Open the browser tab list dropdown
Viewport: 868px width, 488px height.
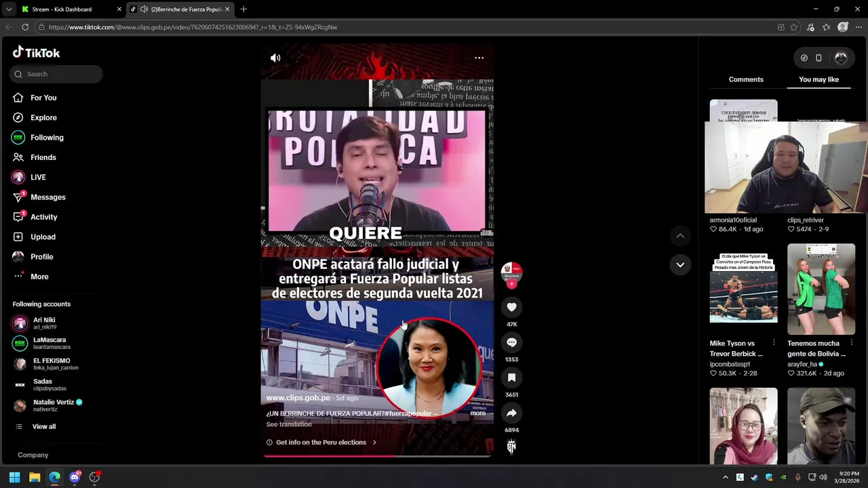click(x=9, y=9)
